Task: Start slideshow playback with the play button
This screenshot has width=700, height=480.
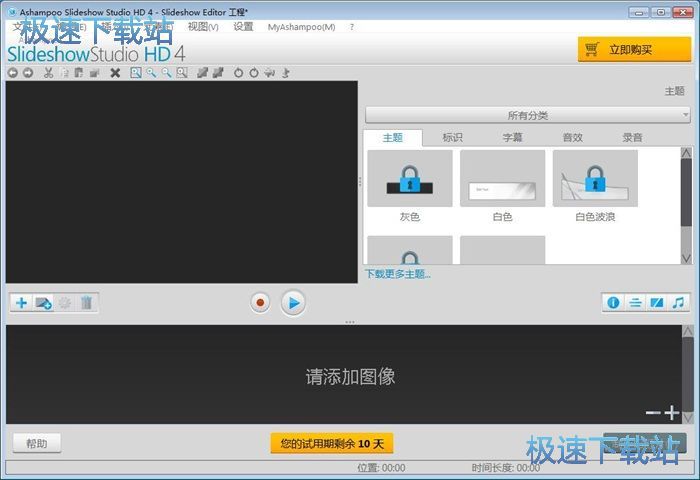Action: 292,302
